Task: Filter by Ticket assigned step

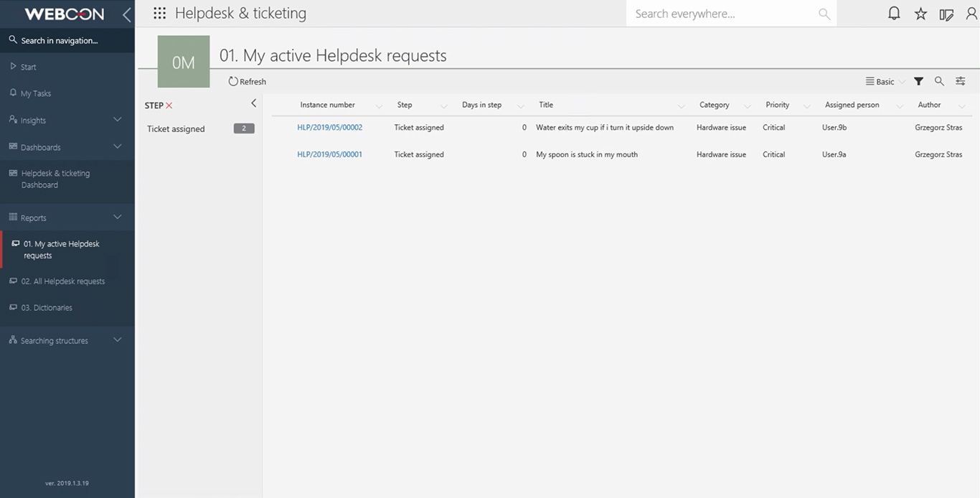Action: (176, 129)
